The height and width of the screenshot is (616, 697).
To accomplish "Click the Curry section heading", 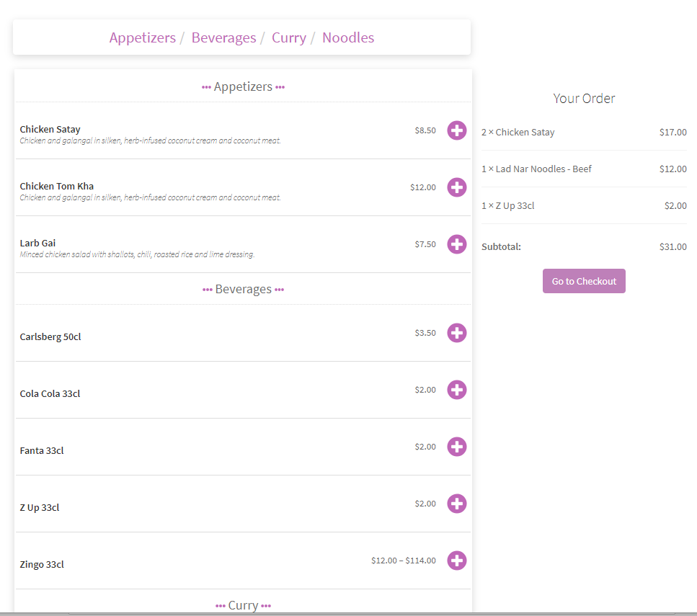I will 243,605.
